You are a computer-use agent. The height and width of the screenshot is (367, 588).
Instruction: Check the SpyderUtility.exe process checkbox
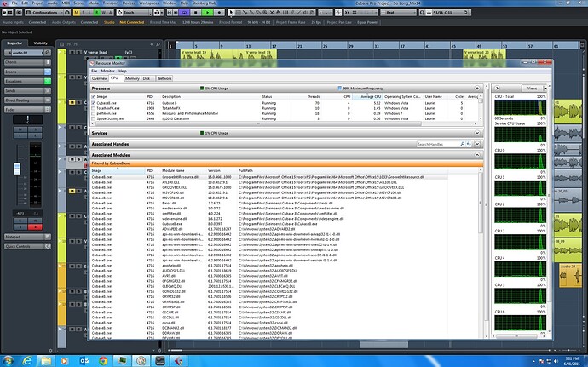94,118
